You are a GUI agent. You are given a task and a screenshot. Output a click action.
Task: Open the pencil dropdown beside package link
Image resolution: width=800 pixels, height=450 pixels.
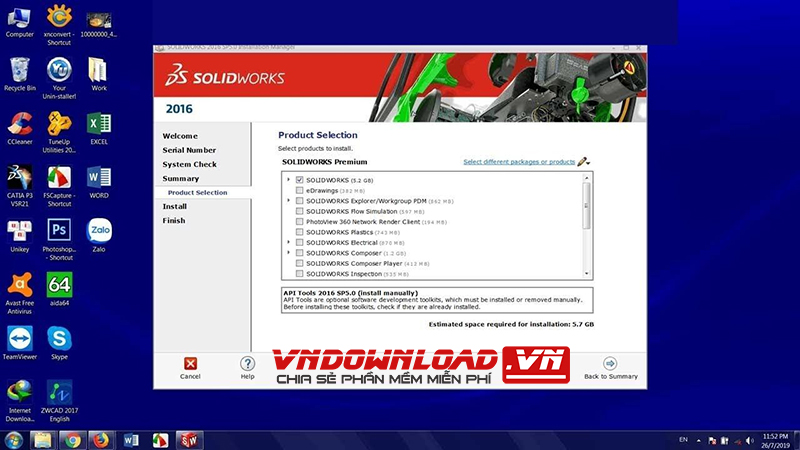(x=584, y=162)
